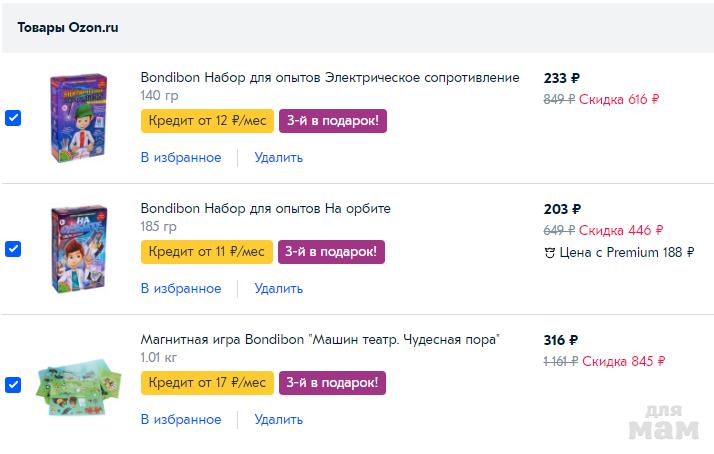The image size is (714, 454).
Task: Click 3-й в подарок badge for Электрическое сопротивление
Action: (332, 121)
